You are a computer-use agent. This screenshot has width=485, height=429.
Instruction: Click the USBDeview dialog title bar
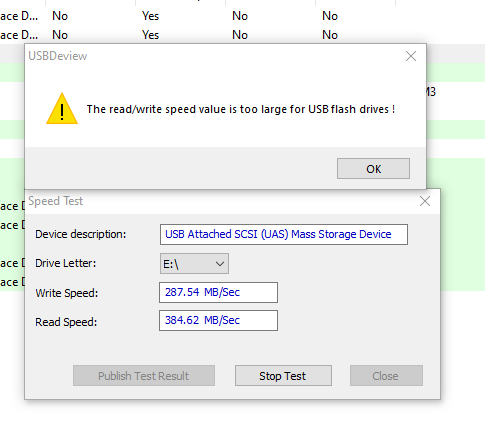coord(213,56)
